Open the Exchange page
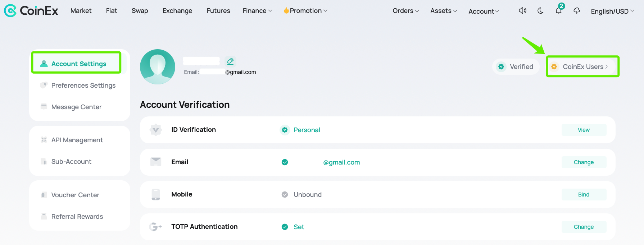 tap(177, 11)
